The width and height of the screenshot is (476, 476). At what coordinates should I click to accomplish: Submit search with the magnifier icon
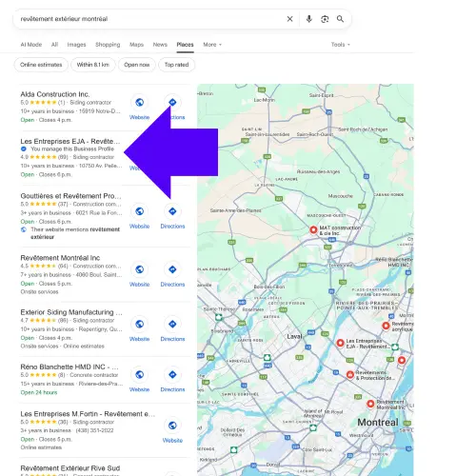click(340, 19)
